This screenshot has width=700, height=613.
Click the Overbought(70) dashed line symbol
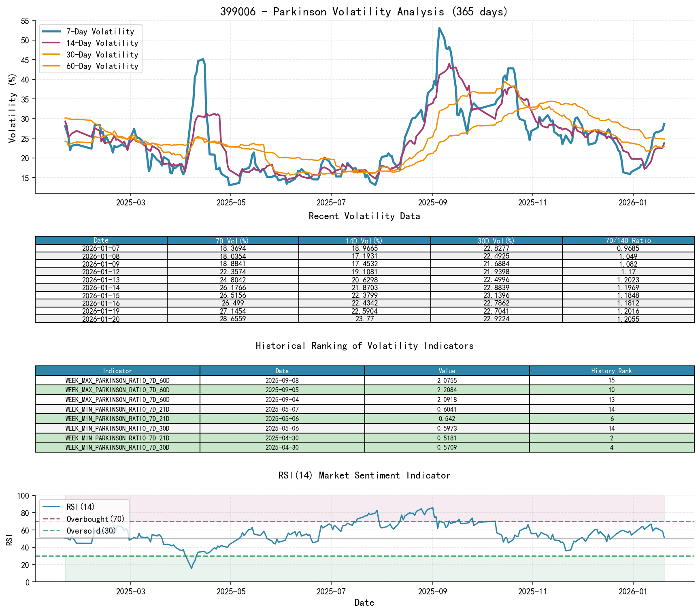point(52,519)
